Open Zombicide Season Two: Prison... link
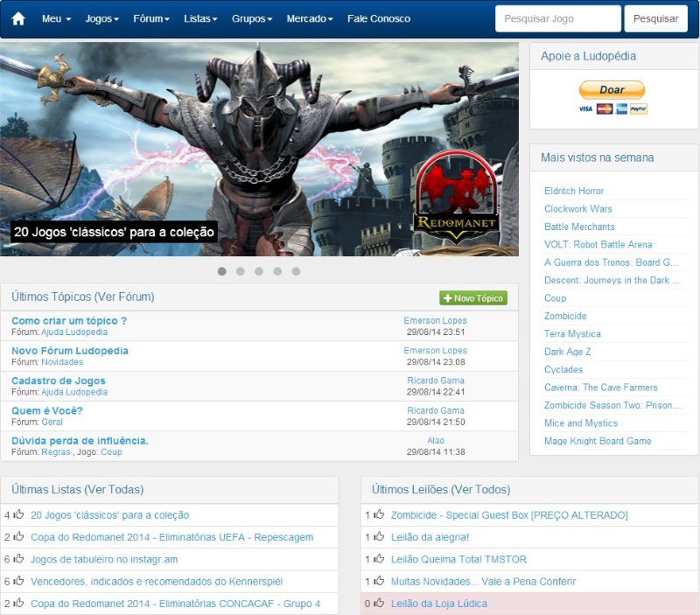 pyautogui.click(x=612, y=405)
